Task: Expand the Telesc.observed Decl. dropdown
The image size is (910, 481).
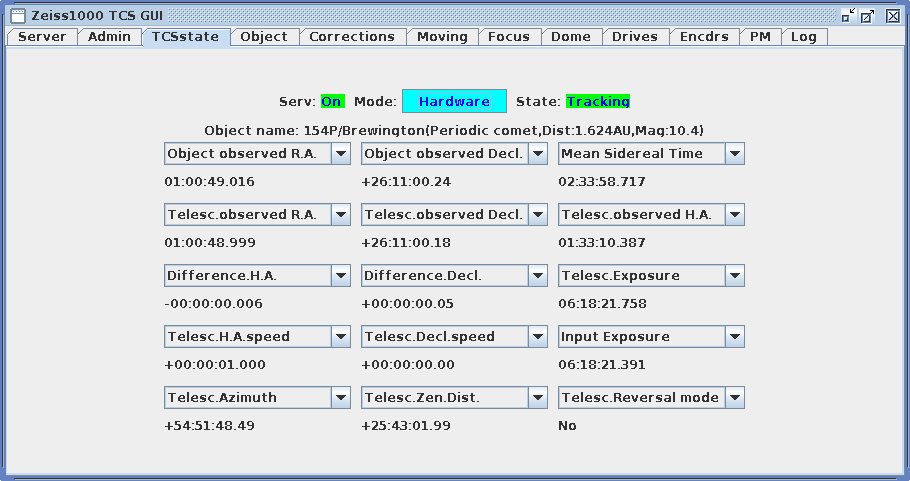Action: [x=454, y=215]
